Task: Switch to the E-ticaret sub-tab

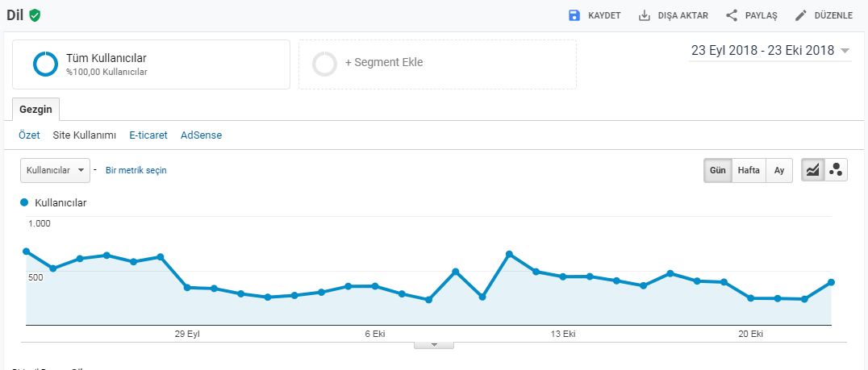Action: pyautogui.click(x=148, y=135)
